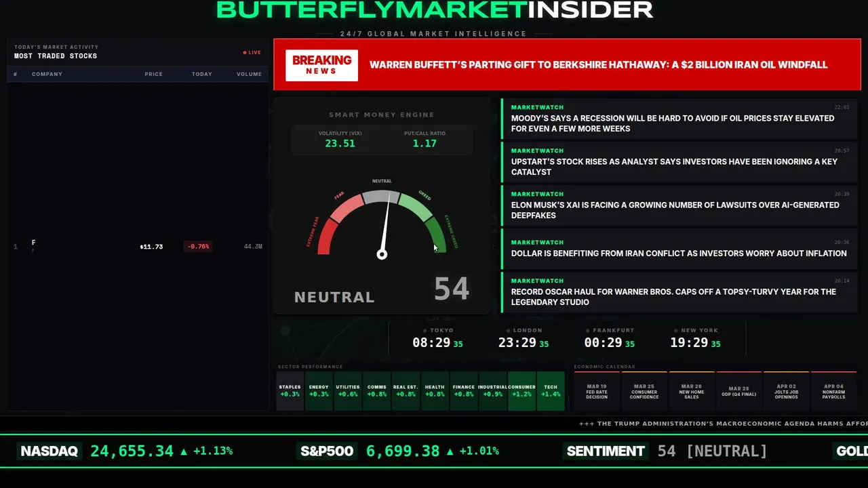This screenshot has width=868, height=488.
Task: Open the Mar 26 New Home Sales event
Action: (x=692, y=391)
